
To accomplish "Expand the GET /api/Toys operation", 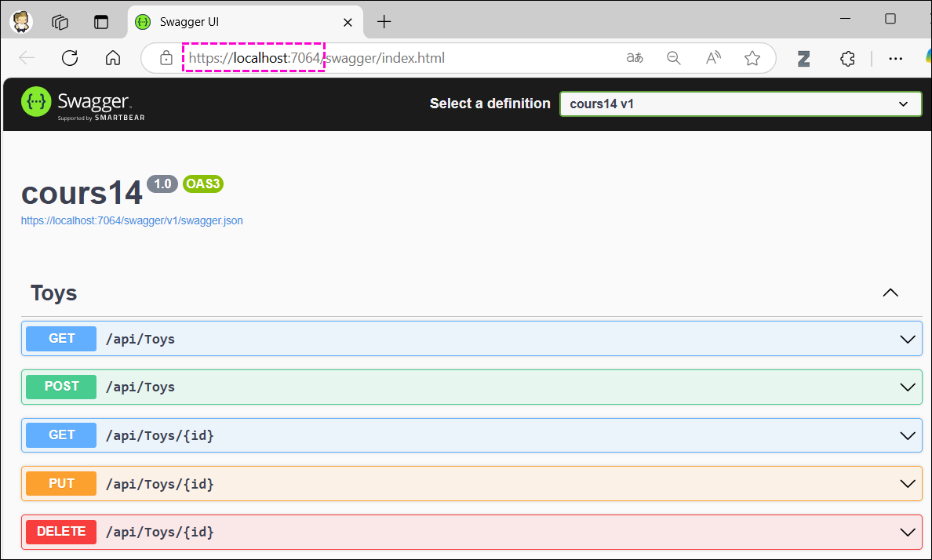I will click(x=908, y=339).
